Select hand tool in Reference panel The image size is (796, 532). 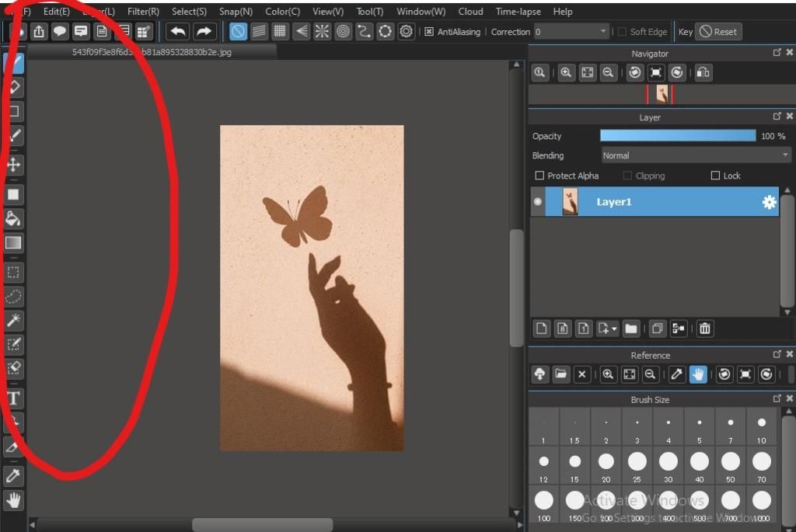pos(698,374)
